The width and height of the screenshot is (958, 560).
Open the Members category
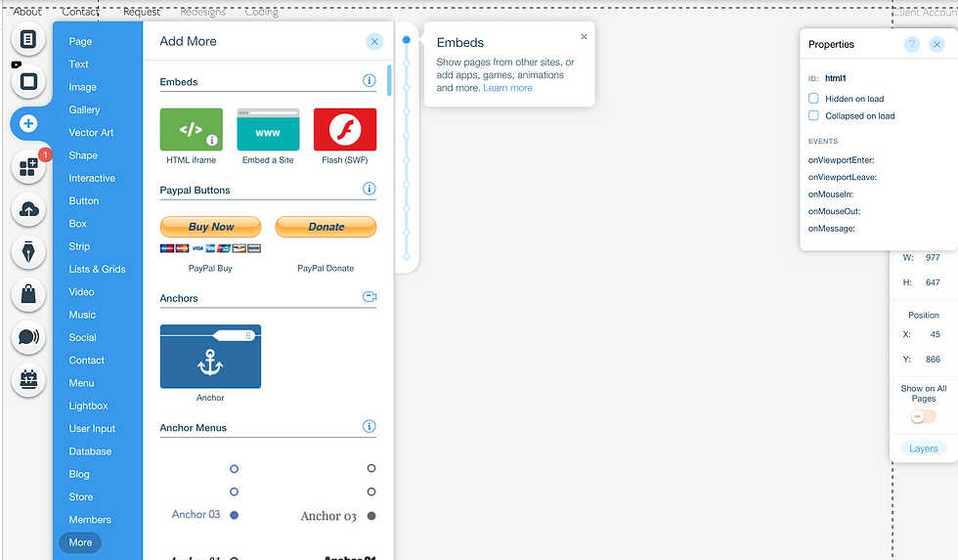pyautogui.click(x=90, y=520)
